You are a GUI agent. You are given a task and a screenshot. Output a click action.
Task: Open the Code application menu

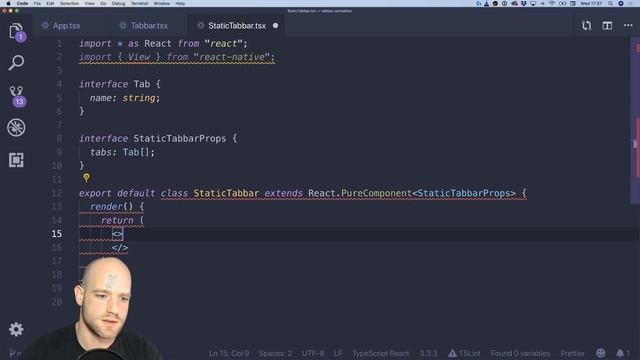click(22, 3)
